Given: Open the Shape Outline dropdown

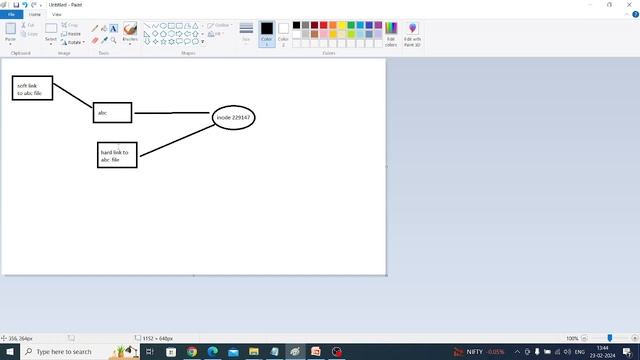Looking at the screenshot, I should (x=220, y=25).
